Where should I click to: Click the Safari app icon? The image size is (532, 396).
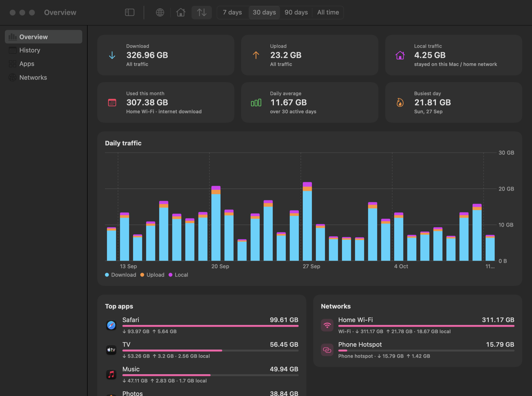[111, 325]
